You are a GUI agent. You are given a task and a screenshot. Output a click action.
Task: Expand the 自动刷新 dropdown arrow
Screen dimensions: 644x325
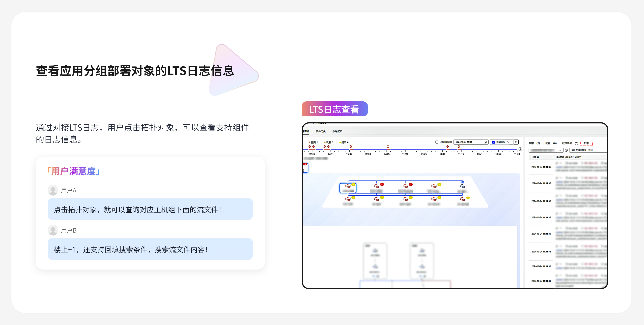click(508, 142)
